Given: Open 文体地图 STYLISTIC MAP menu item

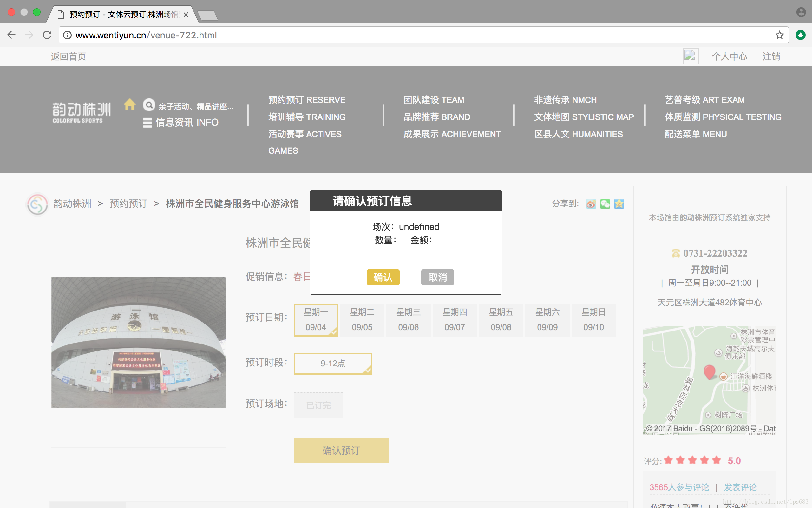Looking at the screenshot, I should coord(584,117).
